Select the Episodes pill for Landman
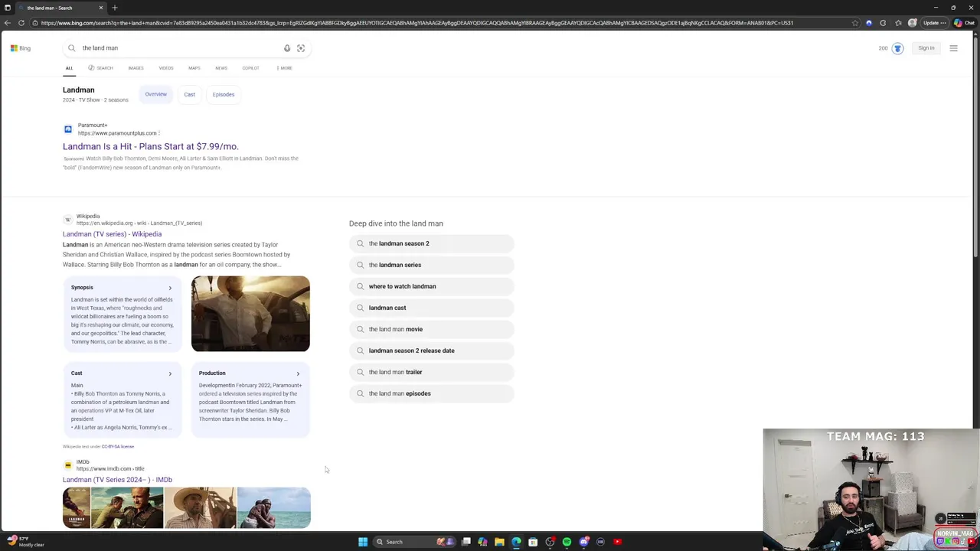 click(224, 94)
